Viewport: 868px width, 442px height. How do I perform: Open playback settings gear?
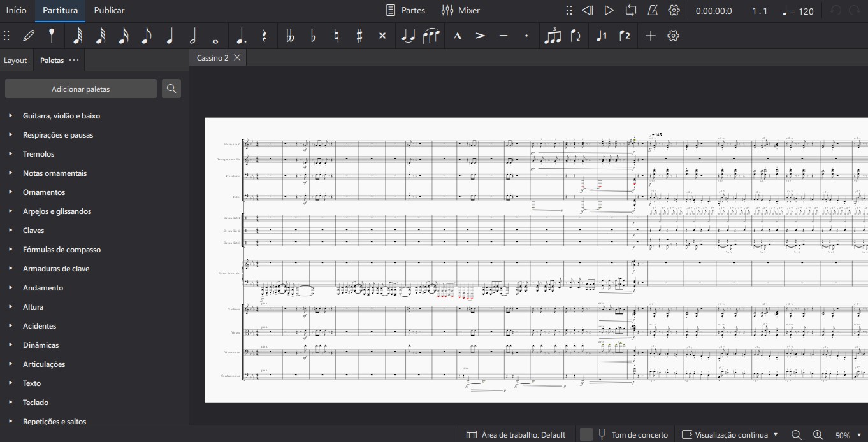[x=674, y=10]
